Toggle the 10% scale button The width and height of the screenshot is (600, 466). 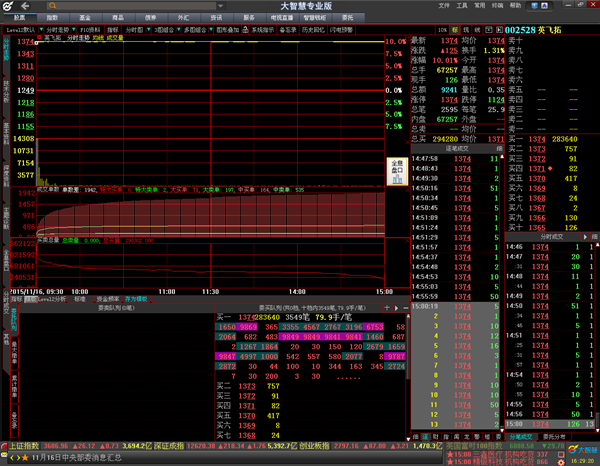point(442,30)
